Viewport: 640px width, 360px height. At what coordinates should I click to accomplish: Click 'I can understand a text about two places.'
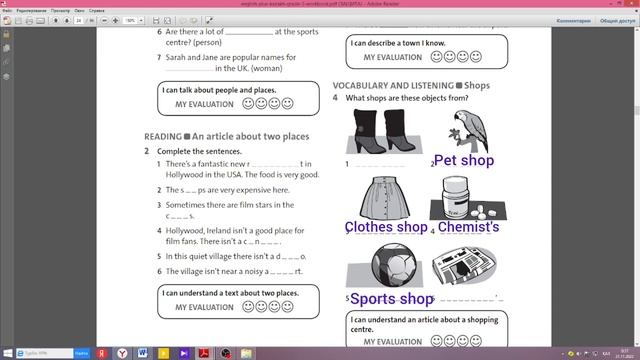pyautogui.click(x=231, y=293)
